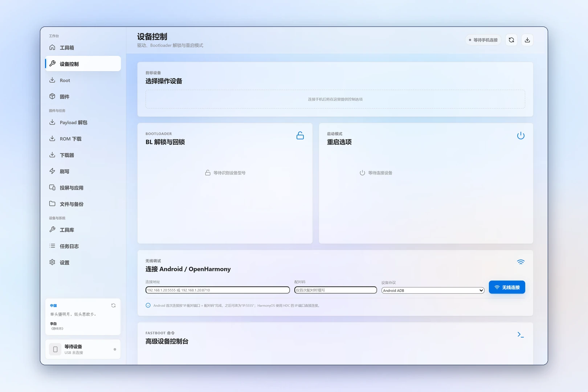Click the 等待识别设备型号 text
Image resolution: width=588 pixels, height=392 pixels.
coord(229,173)
